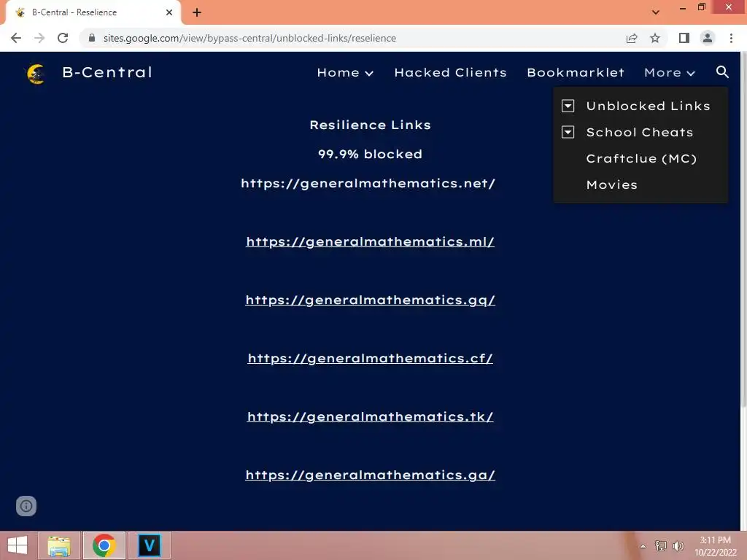Click the B-Central site title

tap(107, 72)
